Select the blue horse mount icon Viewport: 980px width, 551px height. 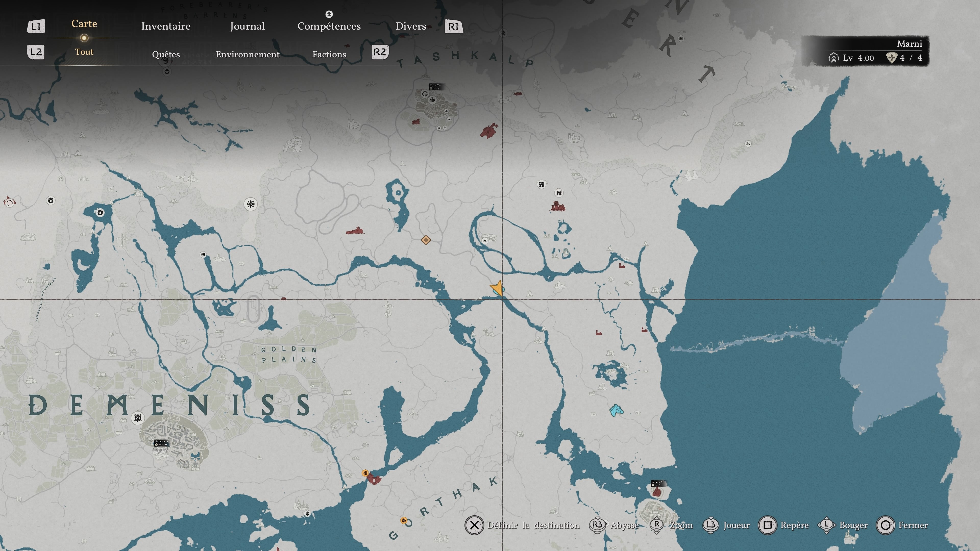point(616,410)
